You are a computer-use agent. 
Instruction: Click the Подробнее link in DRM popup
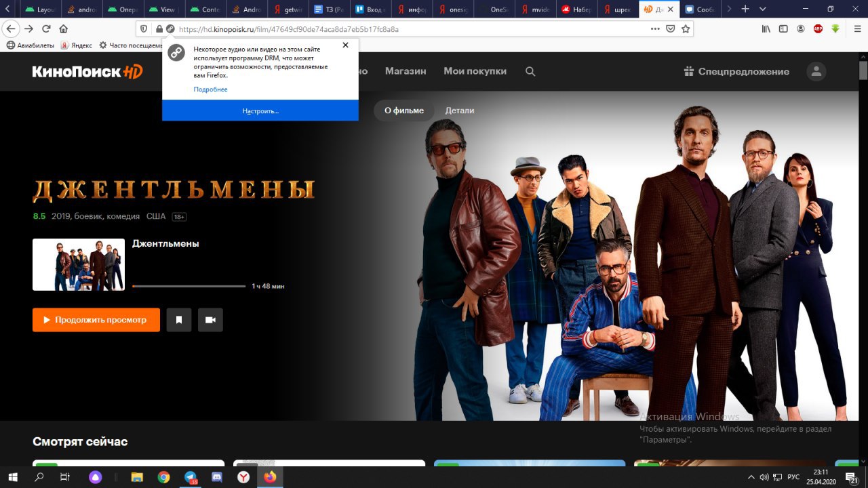coord(210,89)
